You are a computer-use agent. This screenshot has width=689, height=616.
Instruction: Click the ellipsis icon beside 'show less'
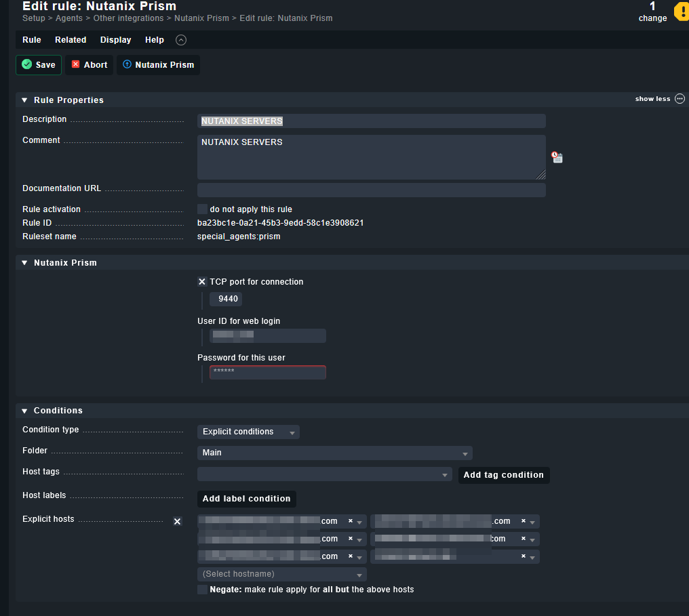pyautogui.click(x=680, y=98)
